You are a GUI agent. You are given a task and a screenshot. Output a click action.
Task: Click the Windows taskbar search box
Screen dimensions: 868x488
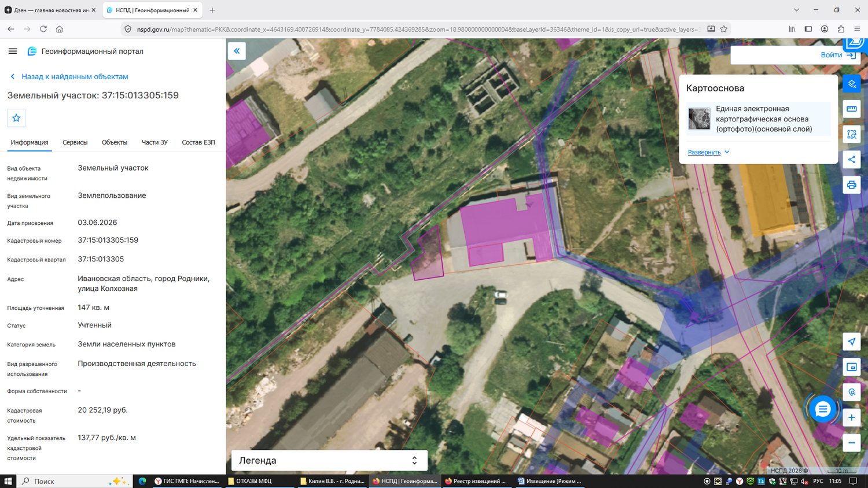(x=74, y=481)
